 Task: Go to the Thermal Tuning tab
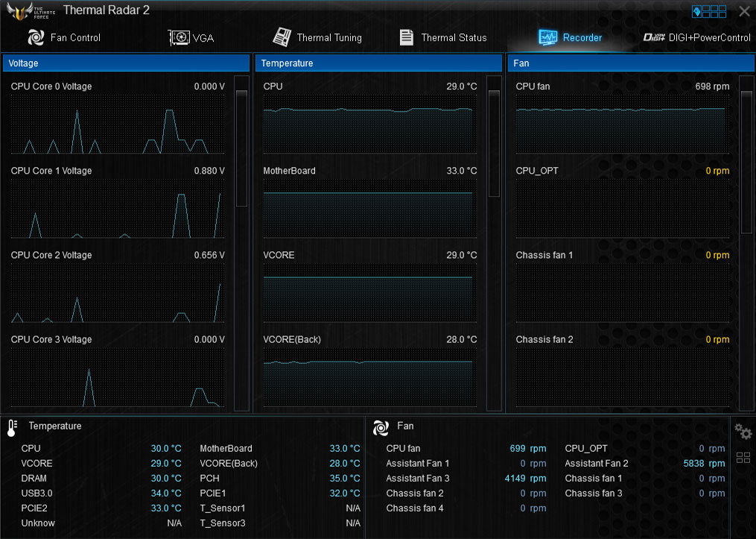[317, 37]
